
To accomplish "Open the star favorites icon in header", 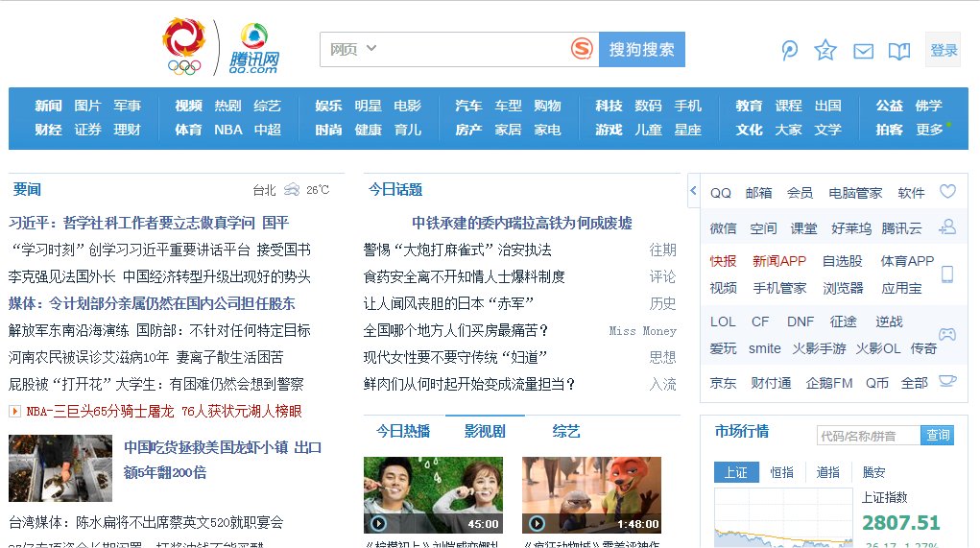I will (x=825, y=51).
